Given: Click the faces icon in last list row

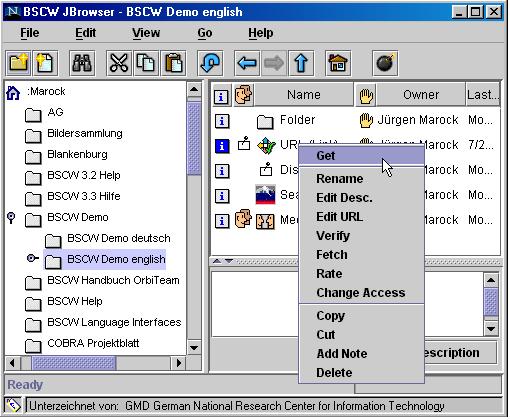Looking at the screenshot, I should click(243, 218).
